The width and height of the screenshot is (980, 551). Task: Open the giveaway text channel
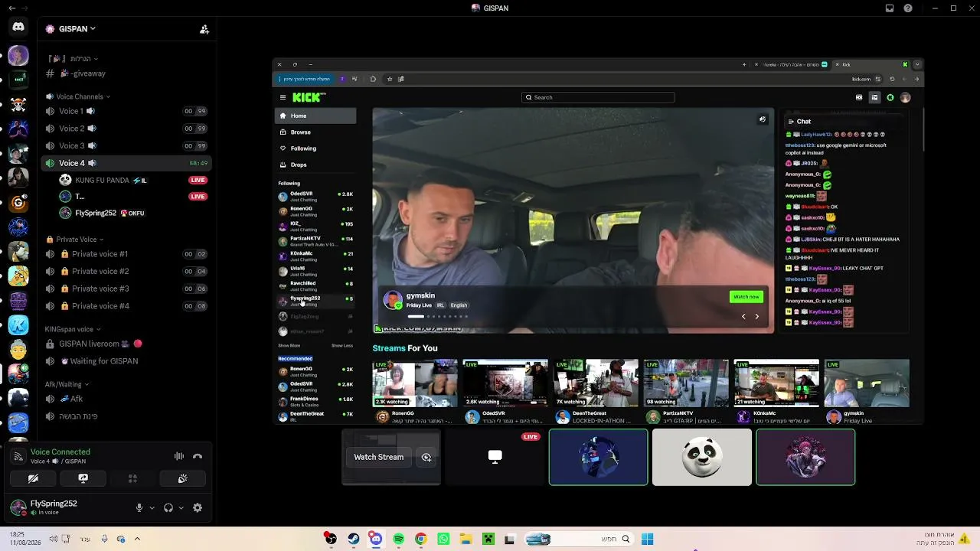pyautogui.click(x=125, y=73)
